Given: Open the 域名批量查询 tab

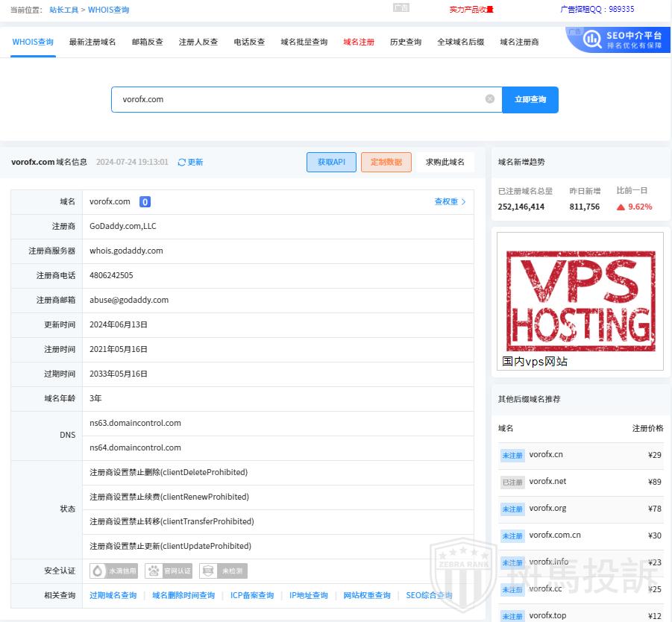Looking at the screenshot, I should tap(304, 43).
